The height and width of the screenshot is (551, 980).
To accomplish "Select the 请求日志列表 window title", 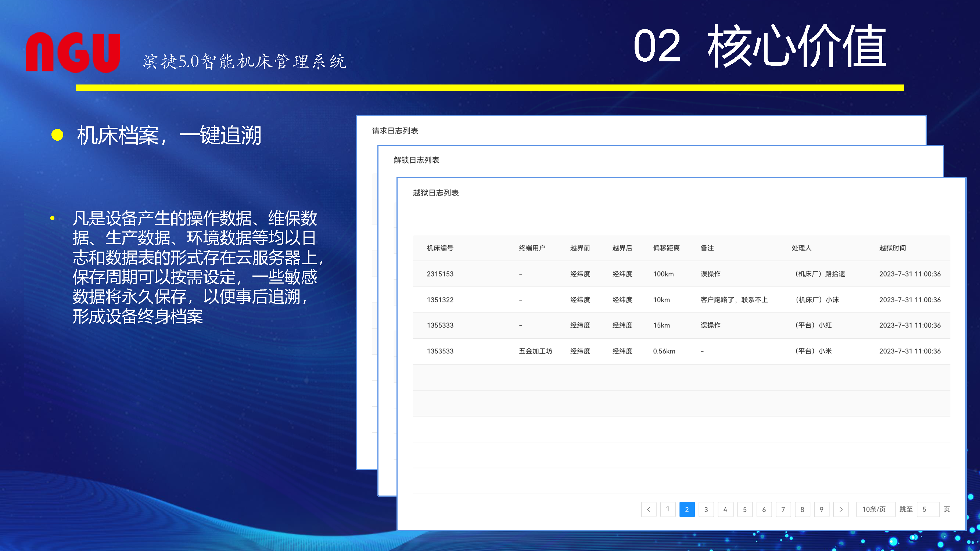I will [395, 131].
